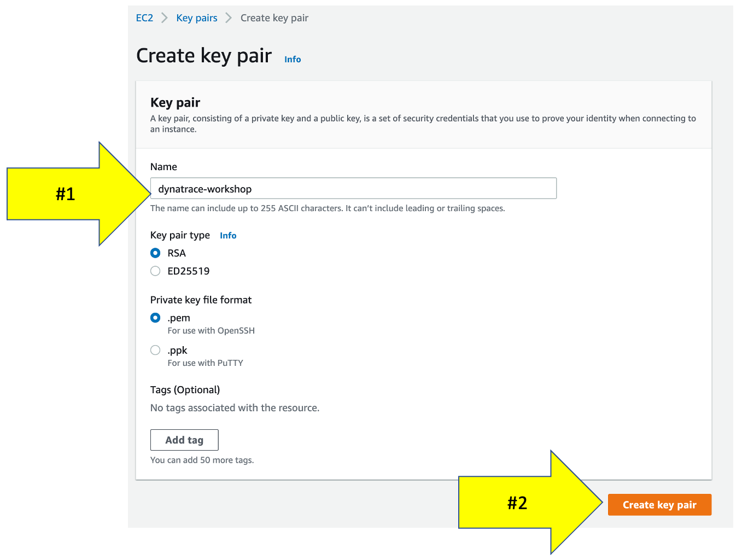Click the breadcrumb chevron after Key pairs
This screenshot has width=748, height=560.
[x=229, y=18]
